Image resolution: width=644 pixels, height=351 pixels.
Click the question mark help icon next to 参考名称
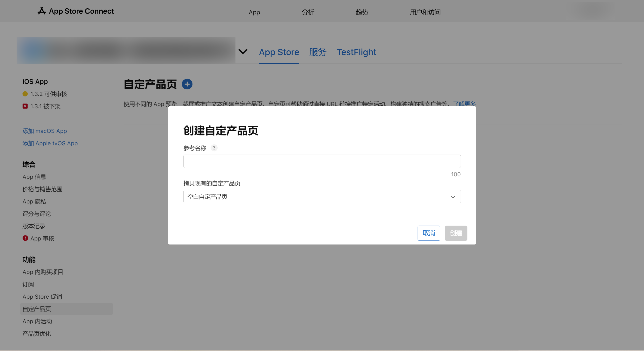point(214,148)
